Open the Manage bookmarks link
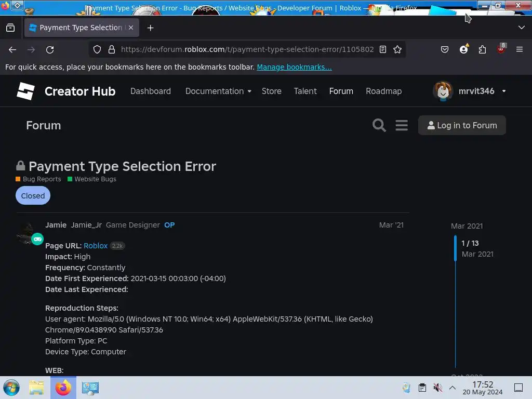Viewport: 532px width, 399px height. tap(294, 67)
